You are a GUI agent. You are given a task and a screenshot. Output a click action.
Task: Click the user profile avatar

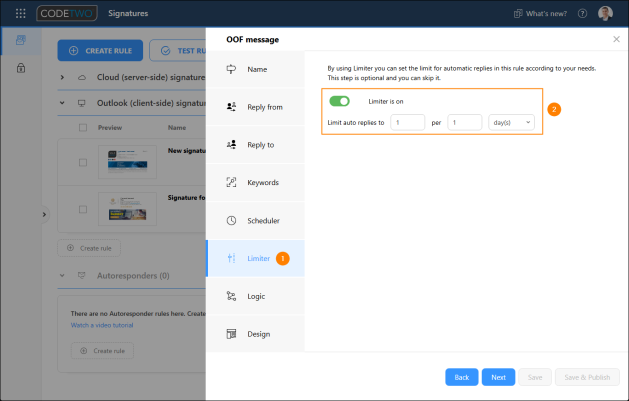tap(605, 13)
